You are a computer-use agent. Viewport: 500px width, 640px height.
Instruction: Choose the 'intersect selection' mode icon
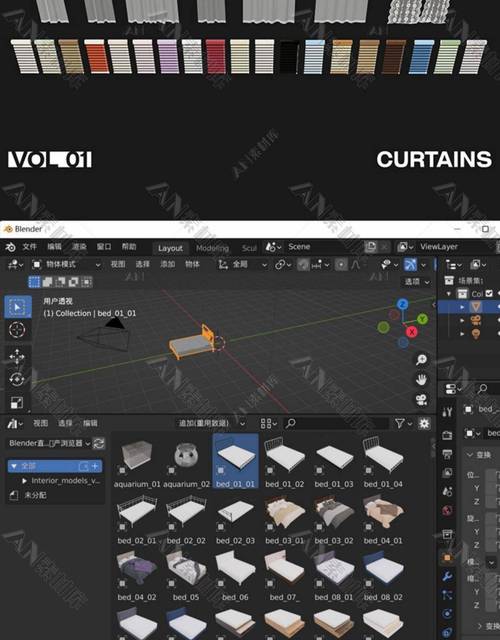click(x=87, y=282)
